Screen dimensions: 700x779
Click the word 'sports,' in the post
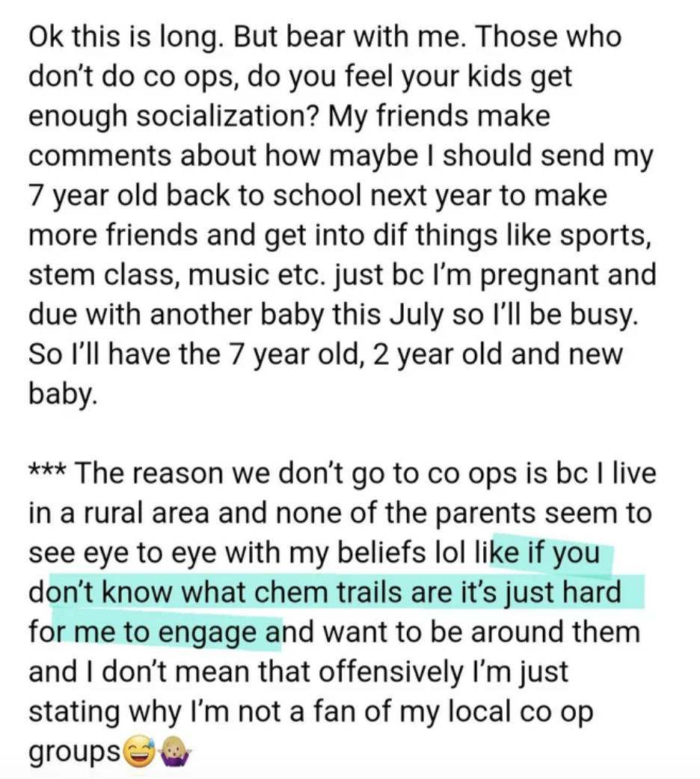606,235
